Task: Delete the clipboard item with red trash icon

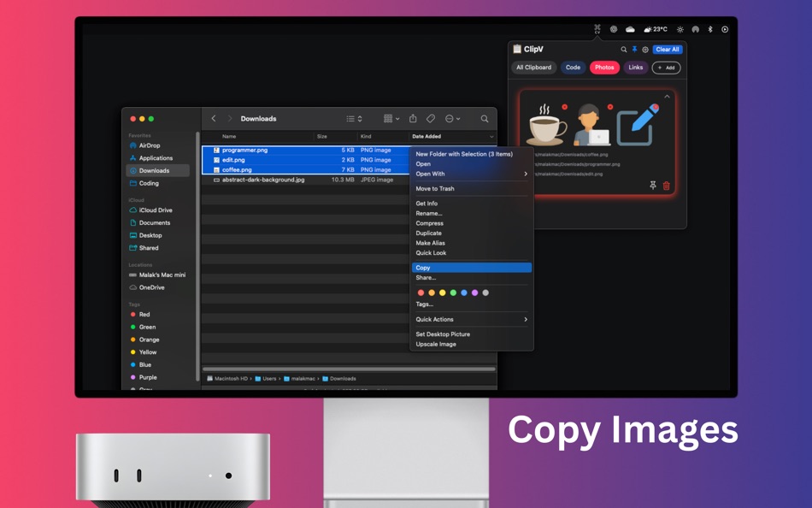Action: [667, 185]
